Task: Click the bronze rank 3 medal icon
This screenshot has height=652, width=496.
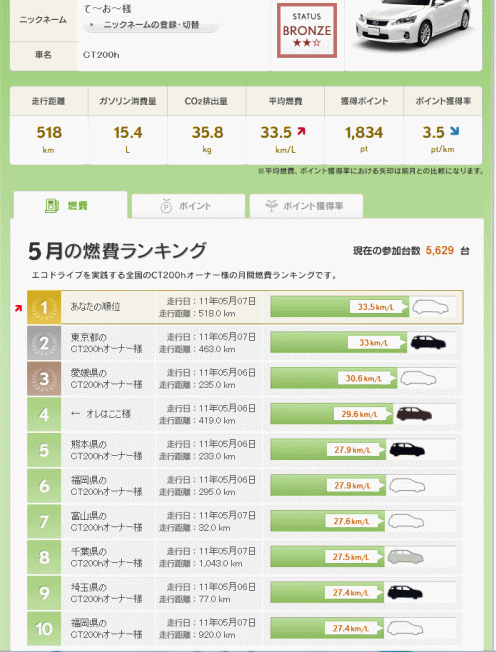Action: [44, 379]
